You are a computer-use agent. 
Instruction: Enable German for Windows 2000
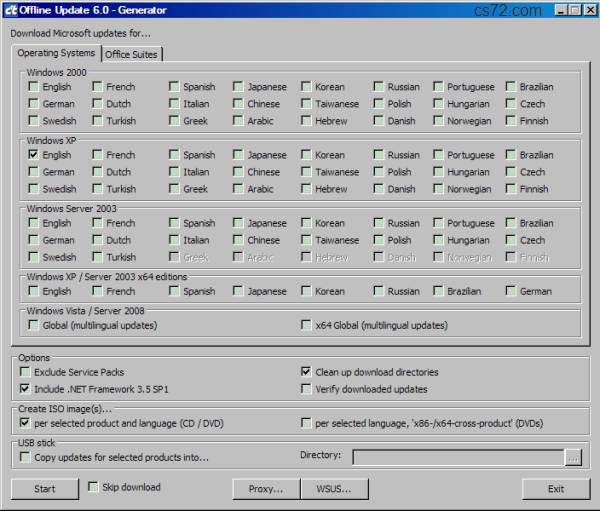pos(34,103)
